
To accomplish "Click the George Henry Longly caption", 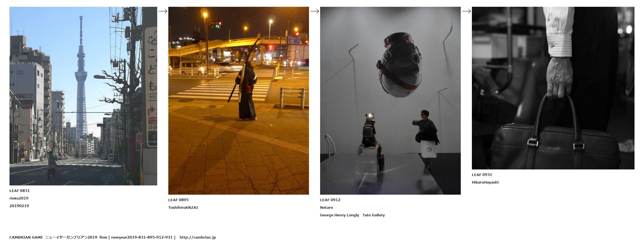I will coord(339,215).
